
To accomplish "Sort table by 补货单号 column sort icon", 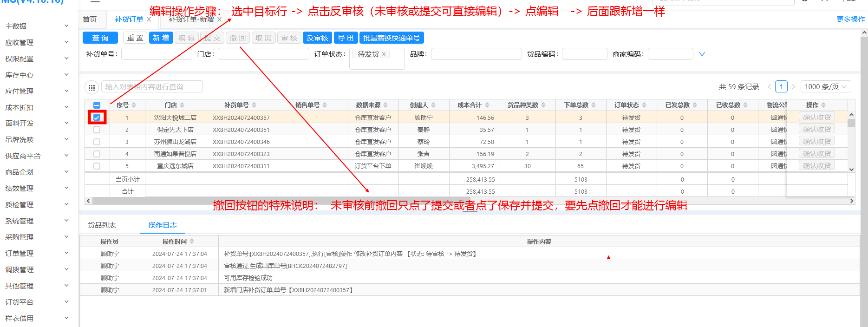I will click(x=254, y=105).
